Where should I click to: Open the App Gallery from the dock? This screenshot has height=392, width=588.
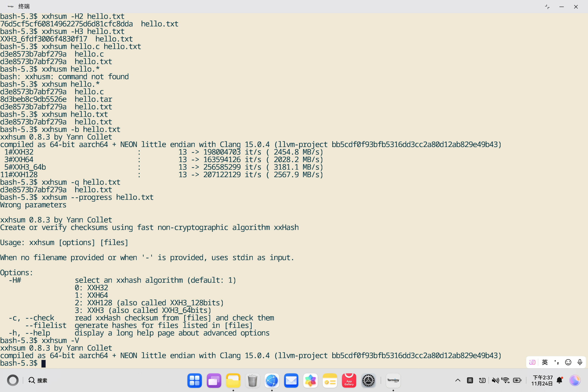[x=349, y=380]
